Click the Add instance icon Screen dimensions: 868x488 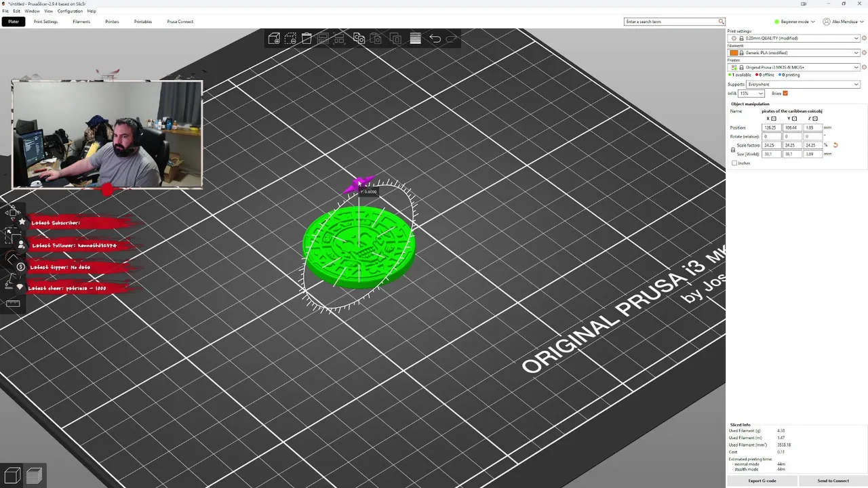pyautogui.click(x=395, y=39)
